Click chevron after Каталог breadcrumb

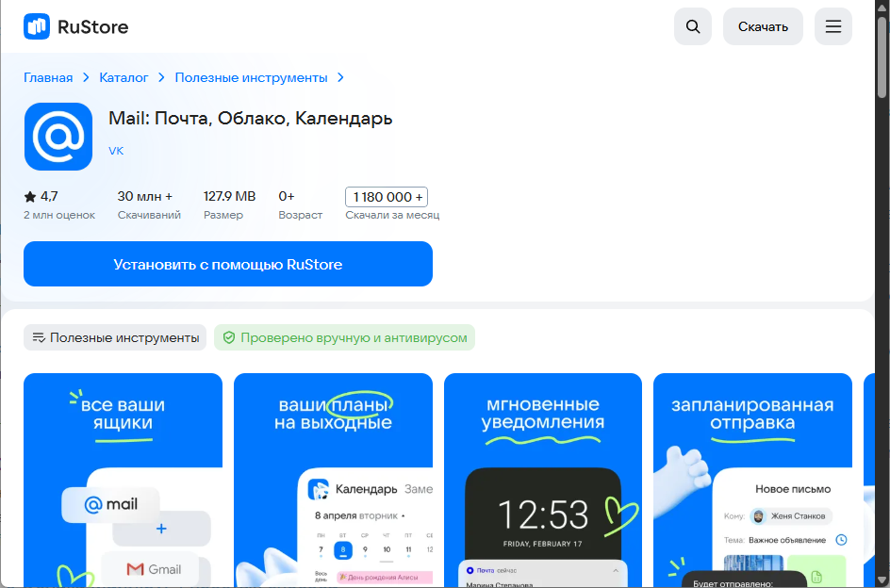coord(161,78)
